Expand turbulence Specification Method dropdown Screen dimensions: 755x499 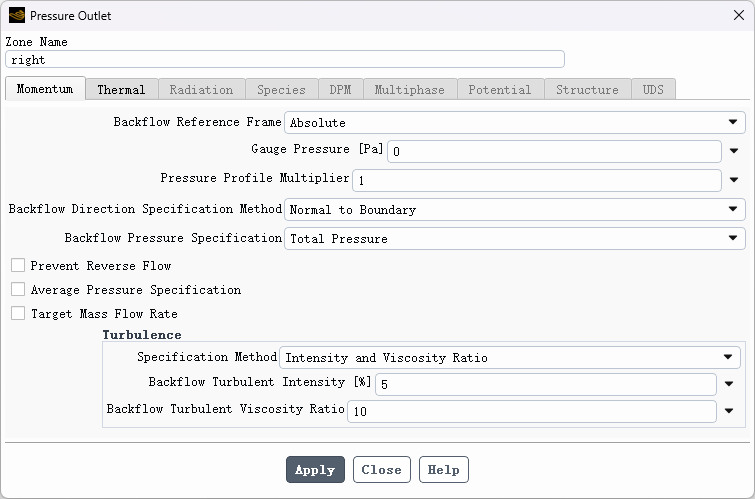(x=510, y=357)
